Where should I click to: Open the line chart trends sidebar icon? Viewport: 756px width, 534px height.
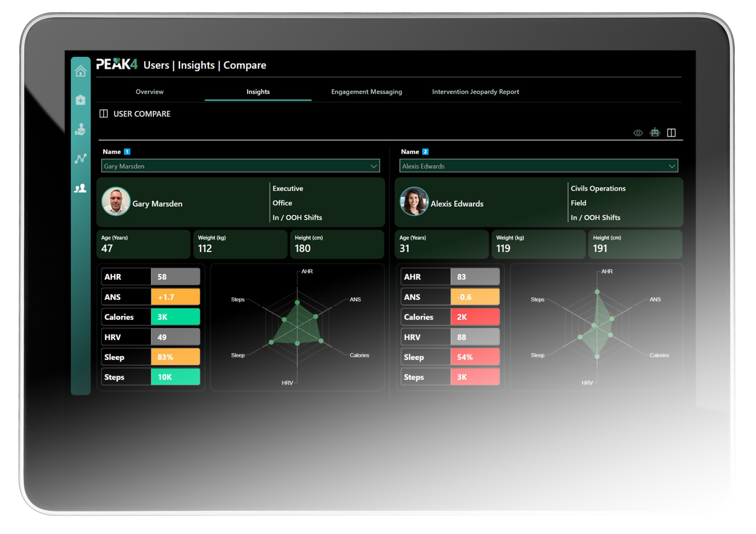coord(80,159)
